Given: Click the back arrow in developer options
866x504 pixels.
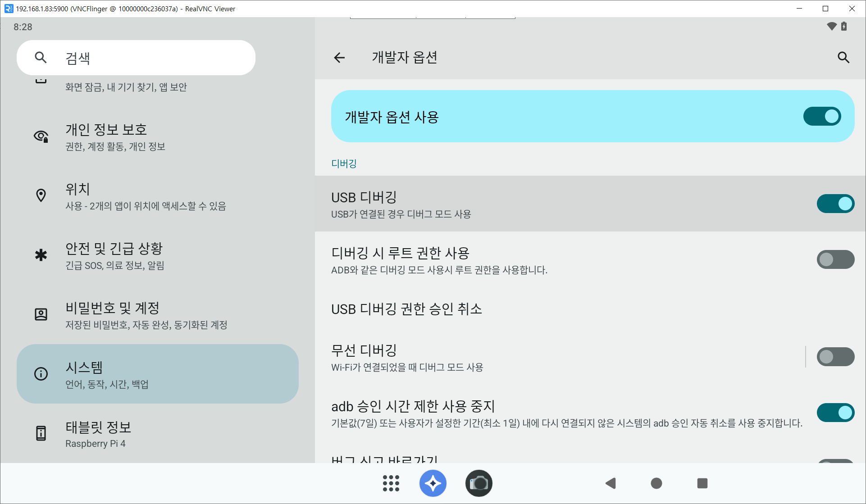Looking at the screenshot, I should pyautogui.click(x=339, y=58).
